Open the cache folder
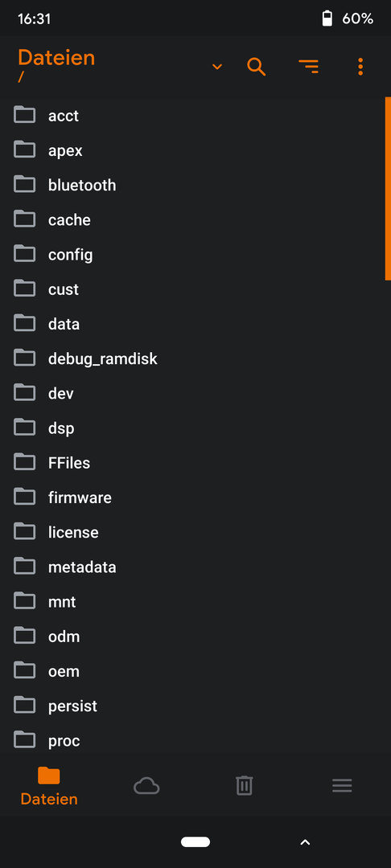The height and width of the screenshot is (868, 391). (x=195, y=219)
